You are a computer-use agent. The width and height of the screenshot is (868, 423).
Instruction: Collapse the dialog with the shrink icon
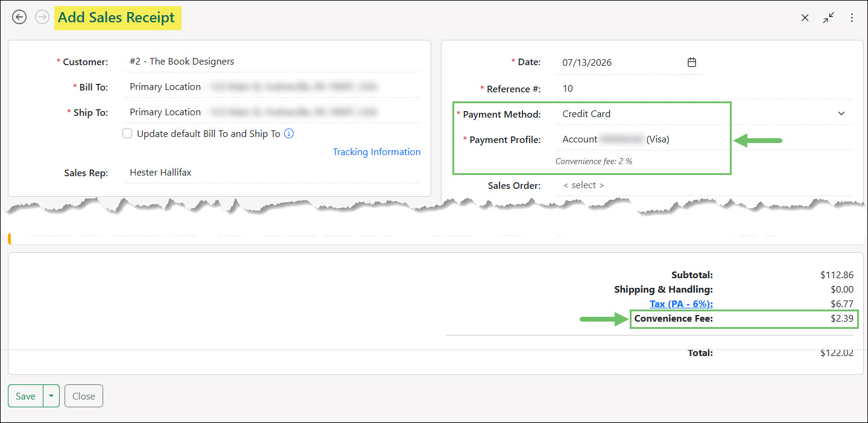pyautogui.click(x=829, y=18)
